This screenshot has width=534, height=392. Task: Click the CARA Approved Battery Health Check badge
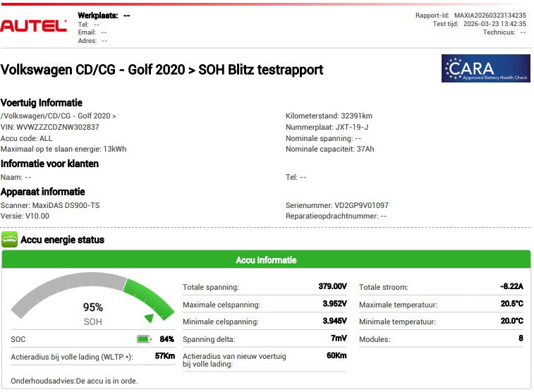485,68
